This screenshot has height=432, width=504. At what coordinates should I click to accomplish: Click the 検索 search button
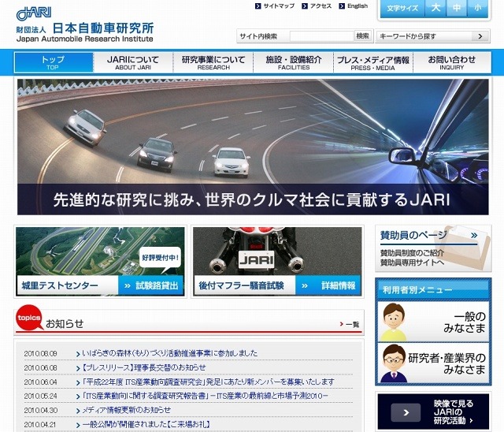coord(363,35)
